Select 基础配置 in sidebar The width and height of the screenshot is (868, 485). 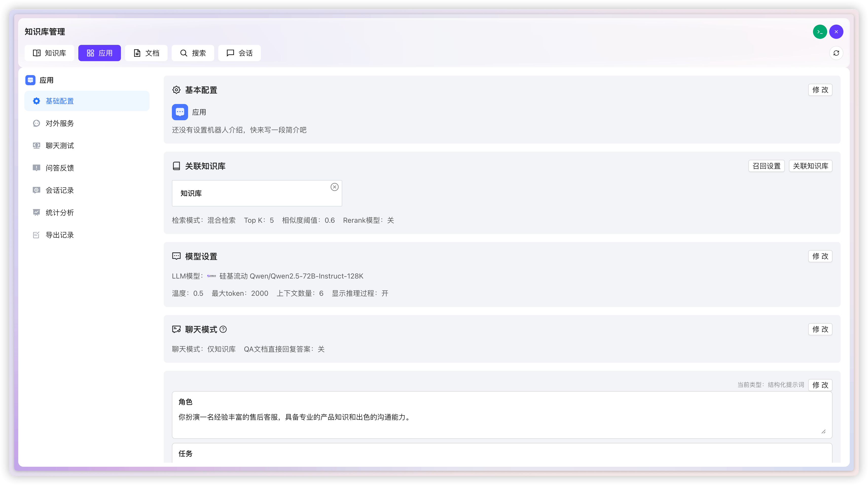click(x=87, y=101)
